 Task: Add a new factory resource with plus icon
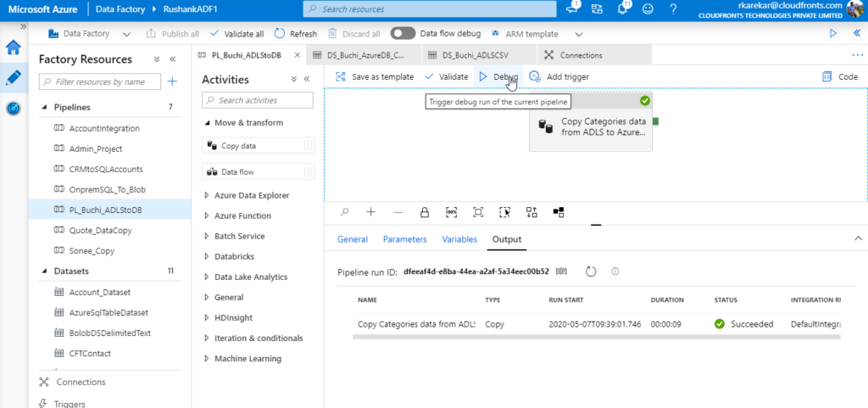[172, 81]
